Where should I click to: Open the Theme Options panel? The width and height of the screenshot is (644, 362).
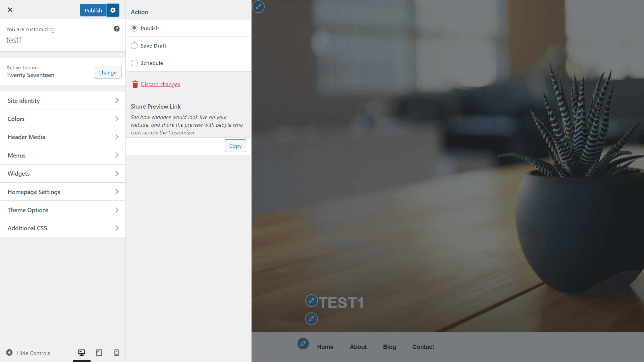coord(63,210)
